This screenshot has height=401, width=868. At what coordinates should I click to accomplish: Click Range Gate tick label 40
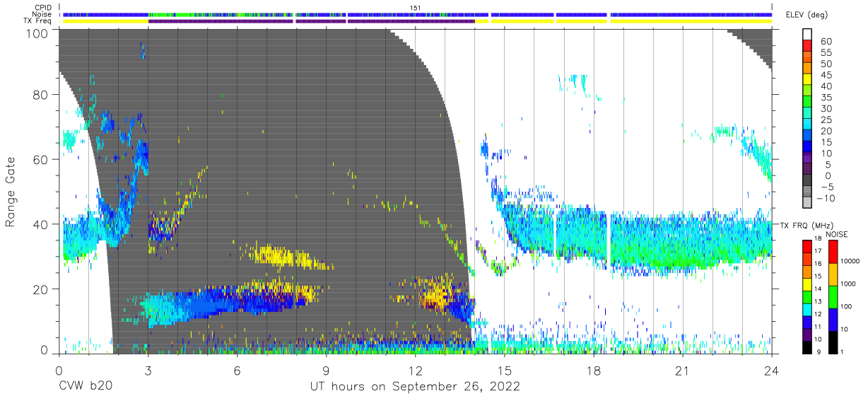pyautogui.click(x=42, y=224)
